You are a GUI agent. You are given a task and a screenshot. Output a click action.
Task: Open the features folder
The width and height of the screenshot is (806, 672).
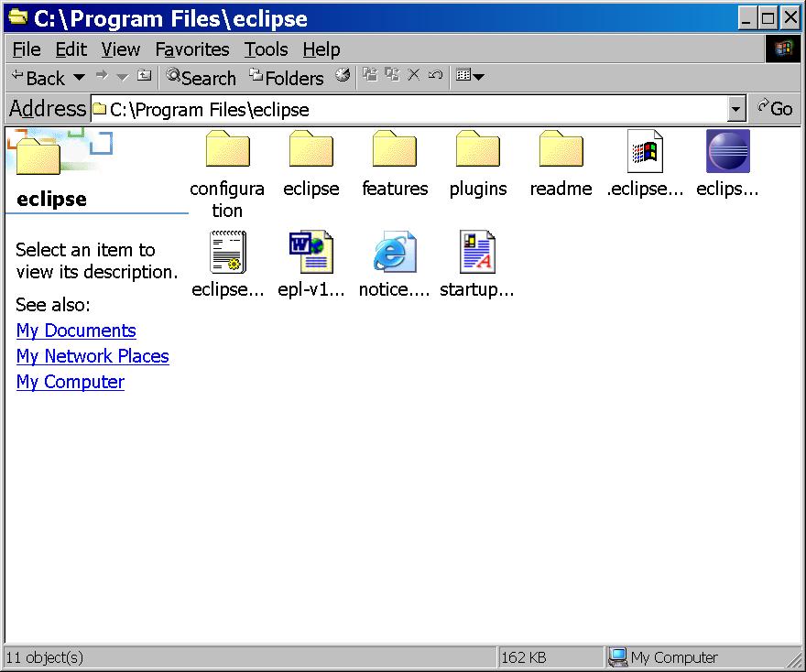coord(395,151)
